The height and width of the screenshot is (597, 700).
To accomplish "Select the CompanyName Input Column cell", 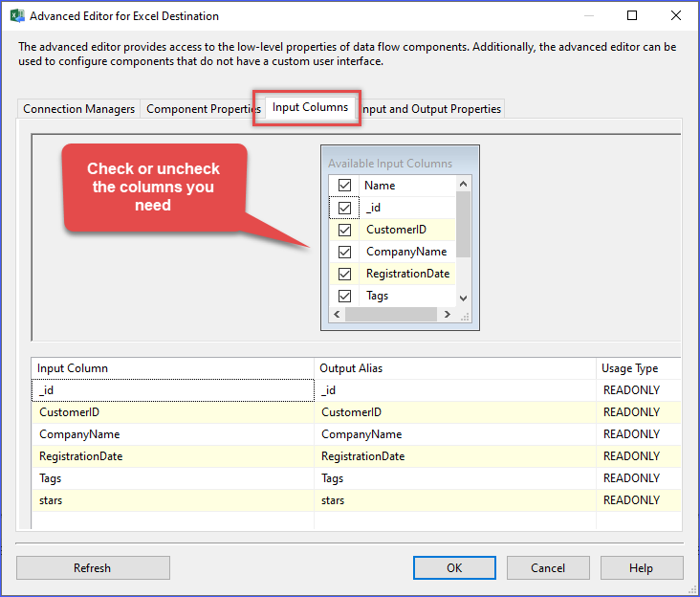I will (x=173, y=434).
